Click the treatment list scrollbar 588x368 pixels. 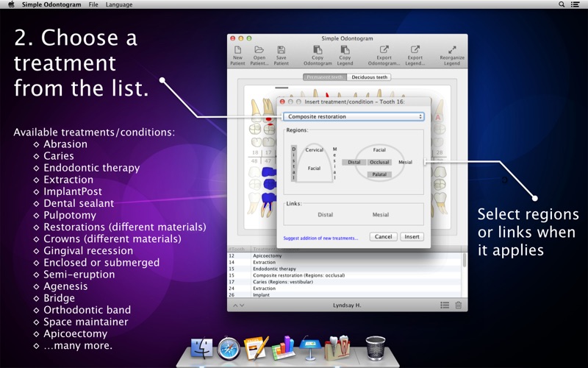(465, 260)
